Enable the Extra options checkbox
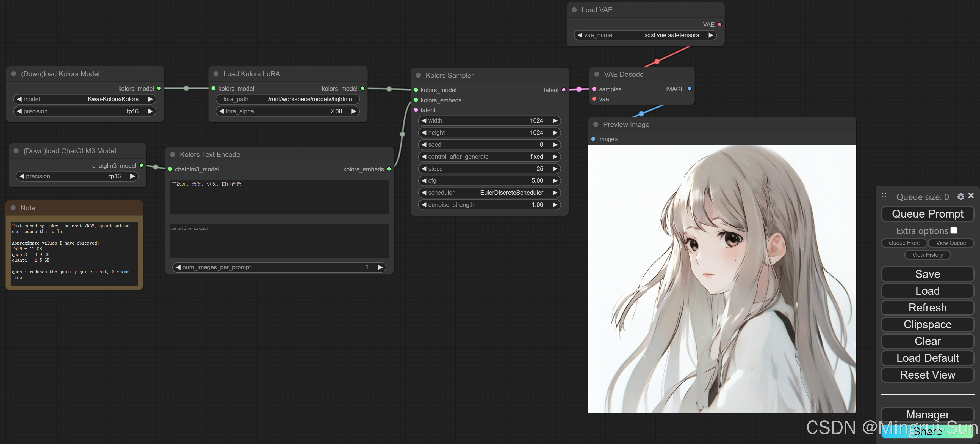980x444 pixels. click(954, 230)
